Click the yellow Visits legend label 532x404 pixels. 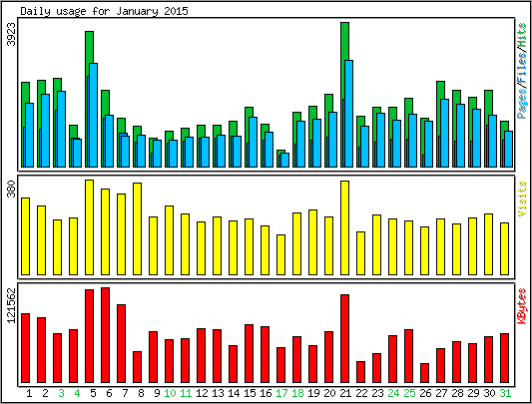coord(522,199)
